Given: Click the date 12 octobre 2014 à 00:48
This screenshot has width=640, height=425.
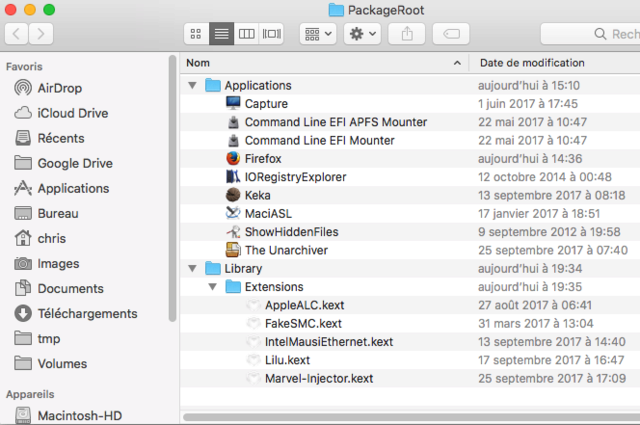Looking at the screenshot, I should [545, 177].
